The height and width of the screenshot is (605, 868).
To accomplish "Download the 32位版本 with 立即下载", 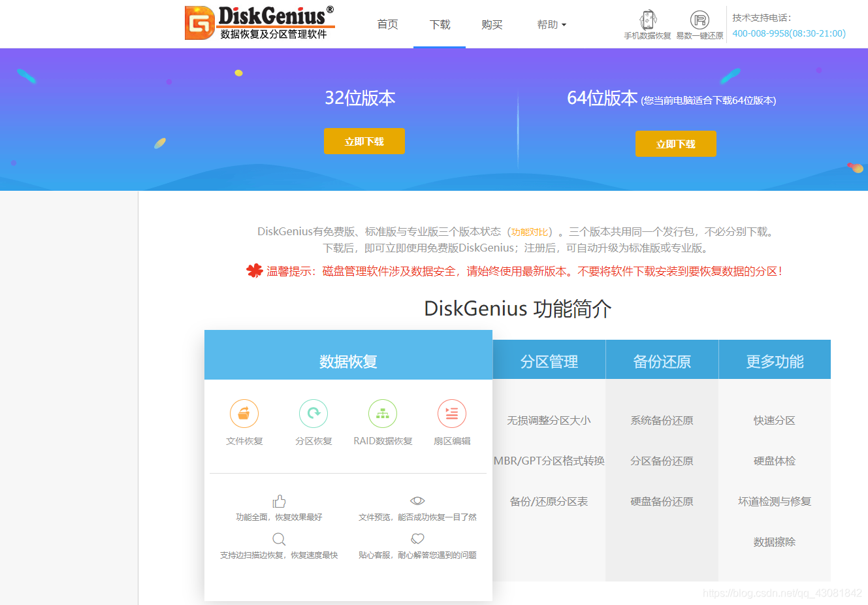I will (x=364, y=141).
